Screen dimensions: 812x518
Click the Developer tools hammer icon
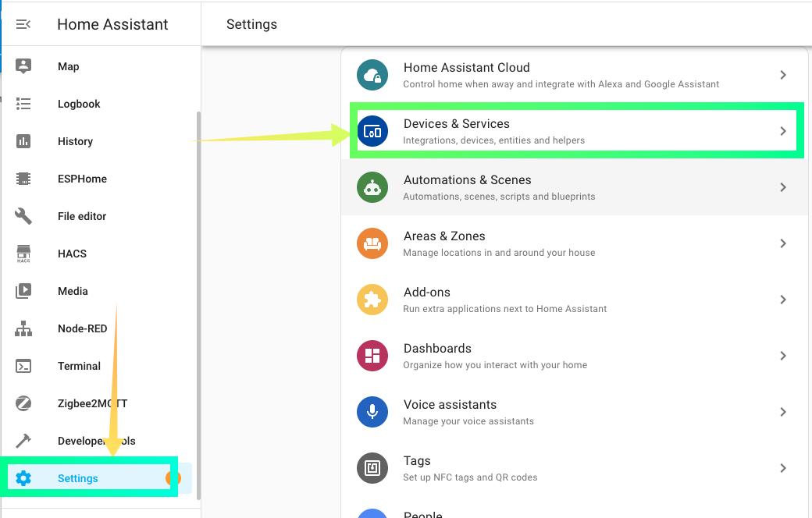(x=23, y=441)
